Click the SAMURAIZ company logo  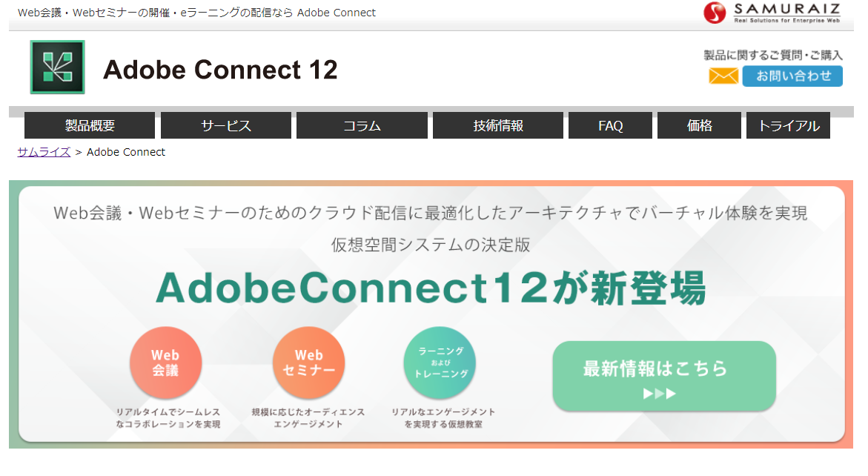[772, 13]
